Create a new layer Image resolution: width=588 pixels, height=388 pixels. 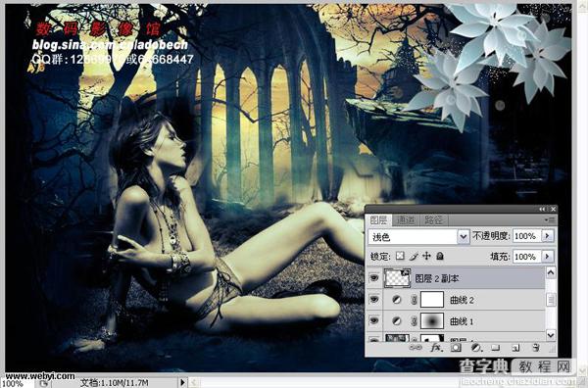[x=516, y=348]
